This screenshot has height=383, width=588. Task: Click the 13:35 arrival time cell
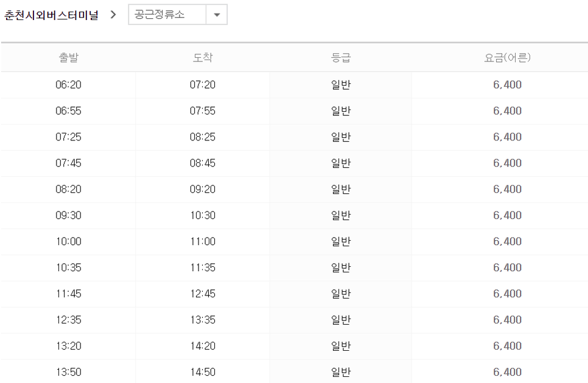click(203, 320)
